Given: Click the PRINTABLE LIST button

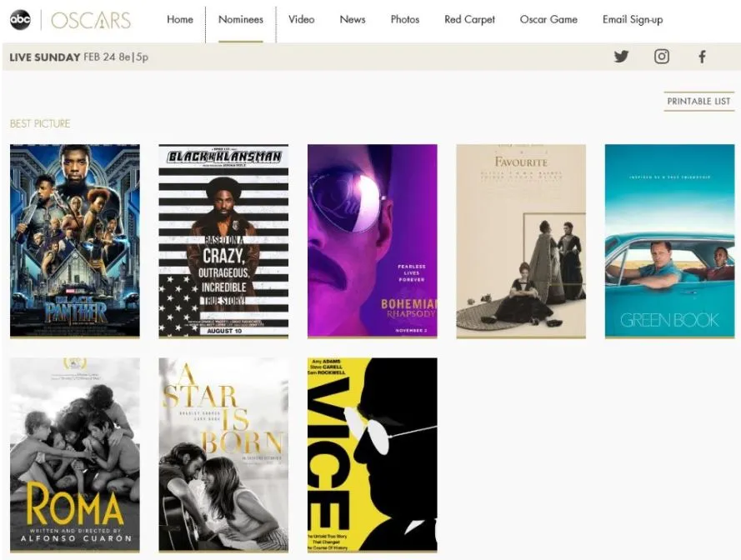Looking at the screenshot, I should click(699, 101).
